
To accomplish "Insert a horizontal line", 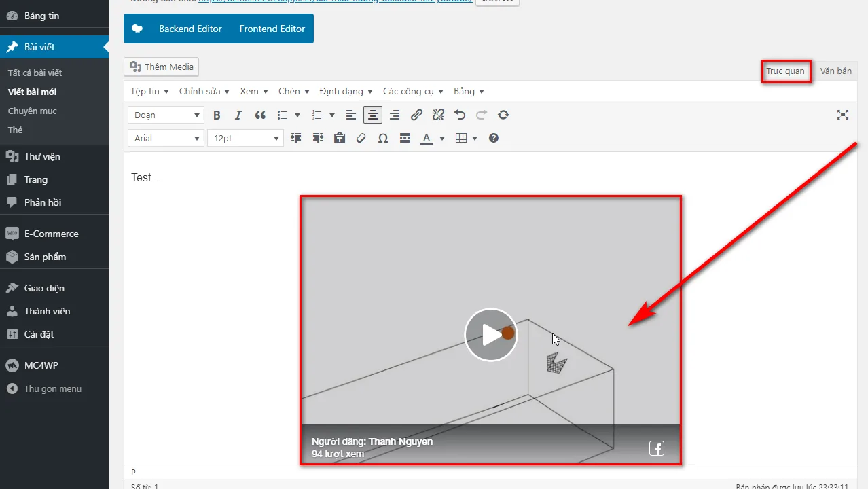I will click(x=405, y=139).
